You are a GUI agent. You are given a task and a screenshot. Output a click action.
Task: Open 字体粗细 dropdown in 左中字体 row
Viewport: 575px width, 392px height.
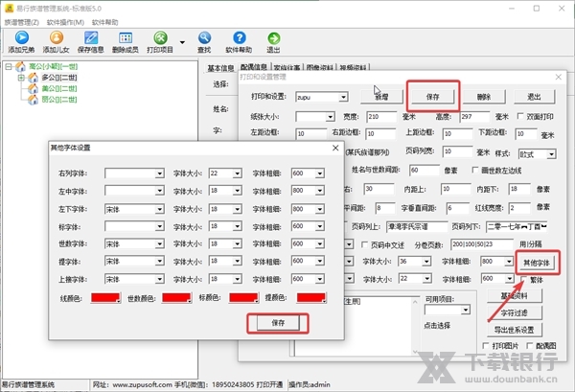[x=320, y=191]
